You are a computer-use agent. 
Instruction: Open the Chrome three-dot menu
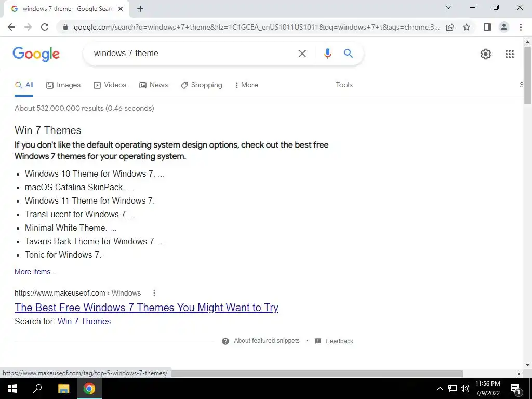(521, 27)
